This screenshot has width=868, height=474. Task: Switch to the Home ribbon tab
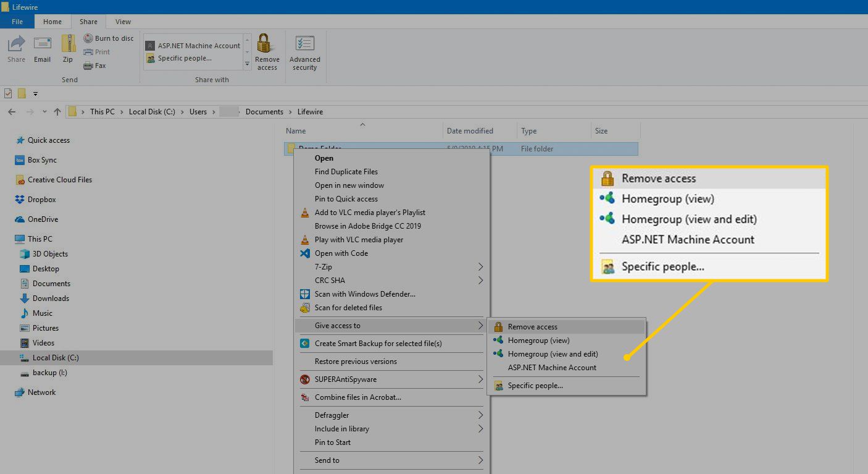[x=52, y=22]
